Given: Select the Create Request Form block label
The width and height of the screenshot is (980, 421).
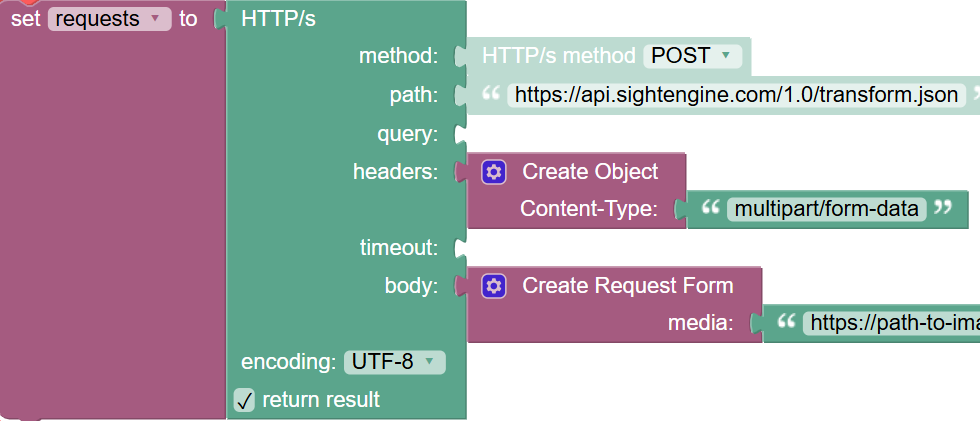Looking at the screenshot, I should coord(627,286).
